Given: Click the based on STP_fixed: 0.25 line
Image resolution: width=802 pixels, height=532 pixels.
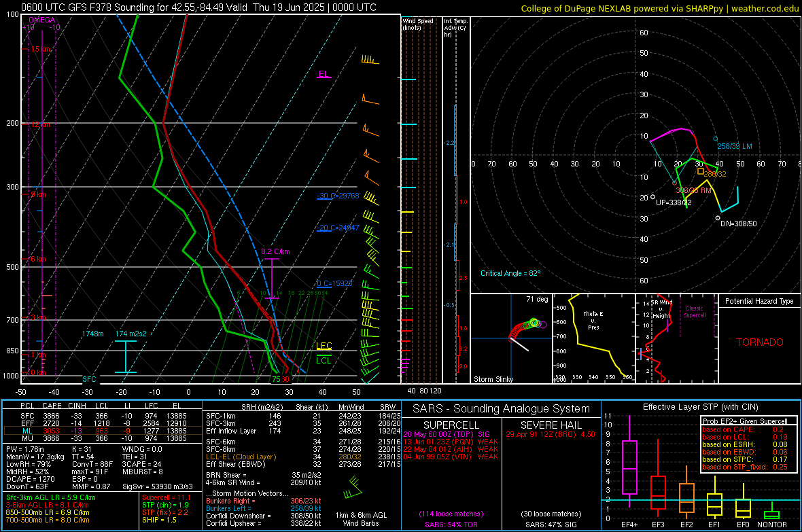Looking at the screenshot, I should [x=745, y=467].
